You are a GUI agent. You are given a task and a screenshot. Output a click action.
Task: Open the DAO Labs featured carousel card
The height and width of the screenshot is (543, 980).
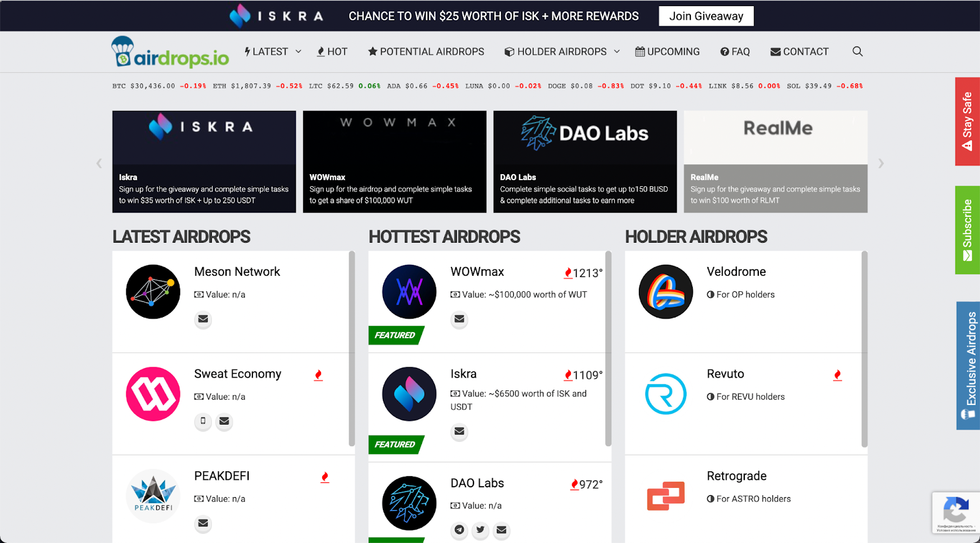(x=585, y=162)
